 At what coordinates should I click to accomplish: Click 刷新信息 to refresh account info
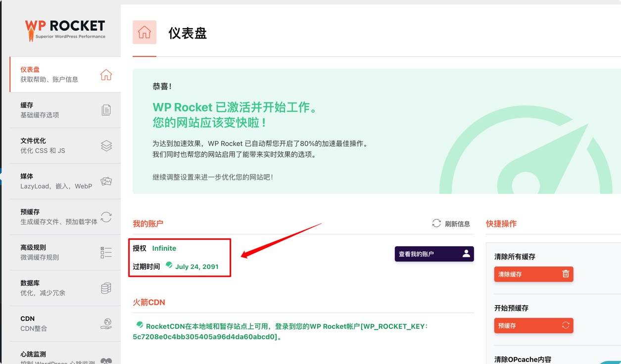pos(451,224)
